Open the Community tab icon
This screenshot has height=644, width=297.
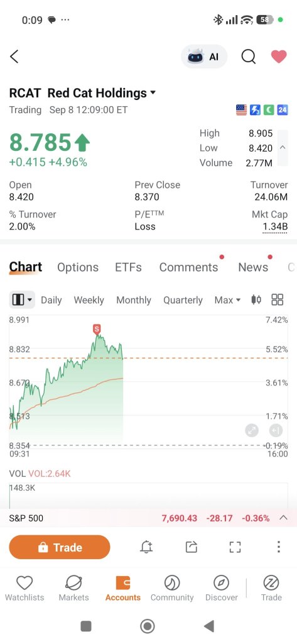(x=172, y=589)
